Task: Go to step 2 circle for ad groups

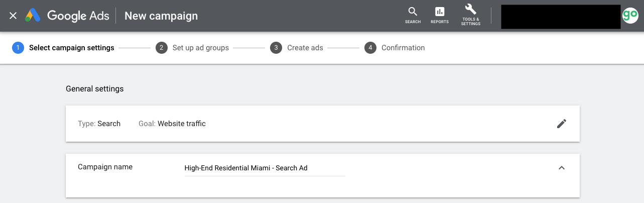Action: pyautogui.click(x=161, y=48)
